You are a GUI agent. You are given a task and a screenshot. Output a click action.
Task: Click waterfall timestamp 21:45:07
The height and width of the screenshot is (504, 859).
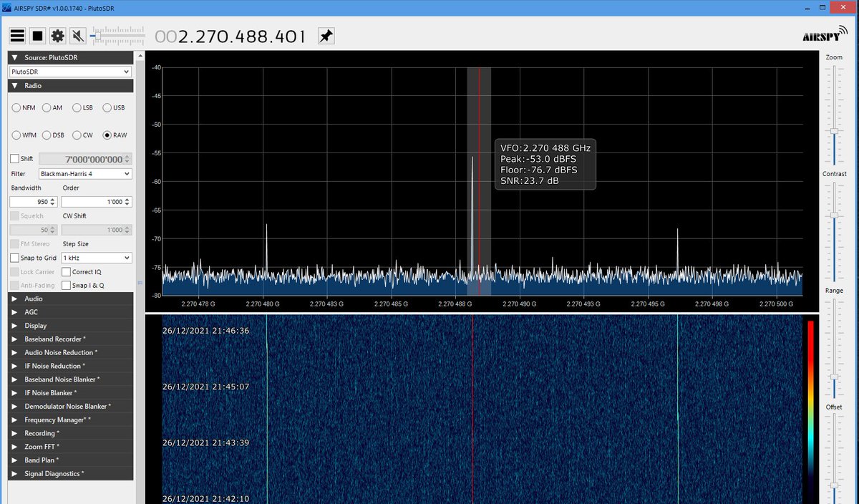pyautogui.click(x=205, y=387)
